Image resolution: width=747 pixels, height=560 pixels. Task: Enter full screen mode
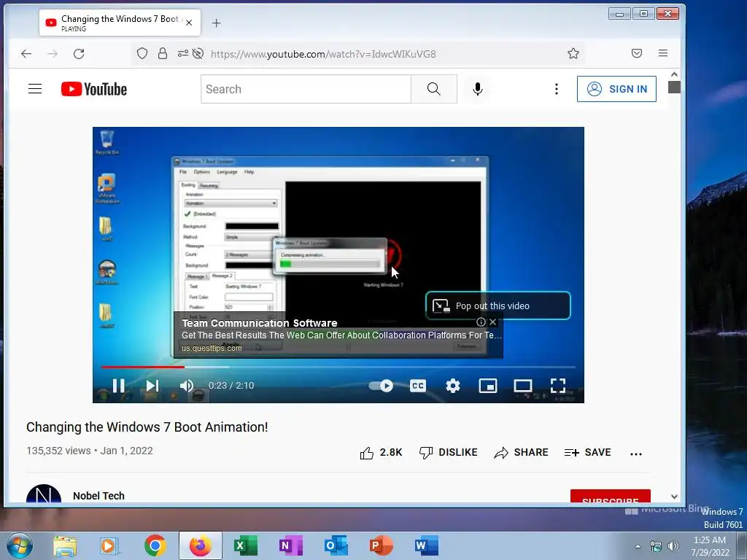tap(558, 386)
